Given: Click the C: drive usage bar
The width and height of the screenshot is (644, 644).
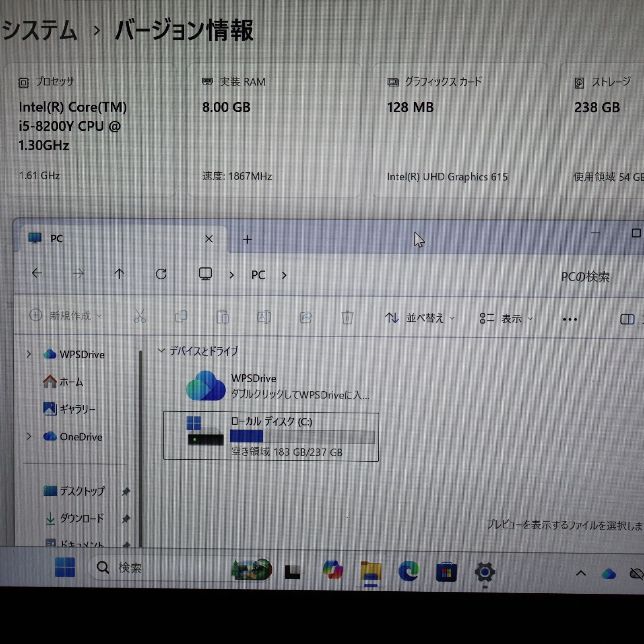Looking at the screenshot, I should (302, 437).
